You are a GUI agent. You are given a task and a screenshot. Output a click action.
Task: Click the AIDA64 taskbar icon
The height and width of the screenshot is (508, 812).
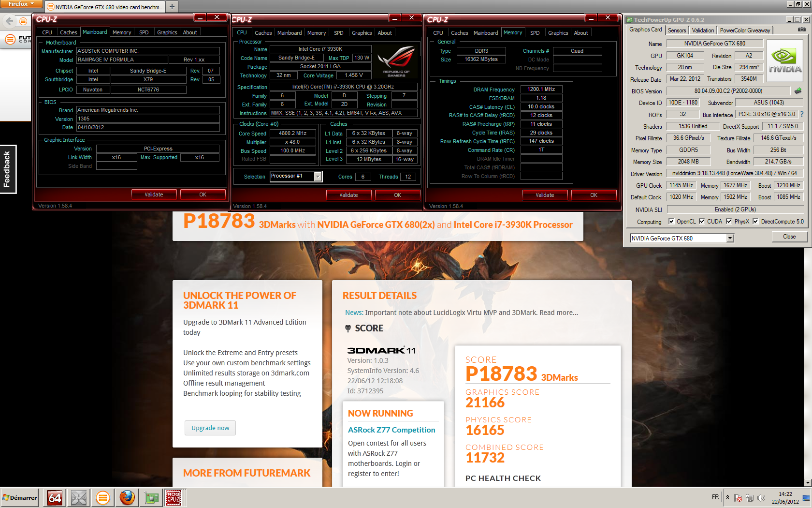pos(55,498)
